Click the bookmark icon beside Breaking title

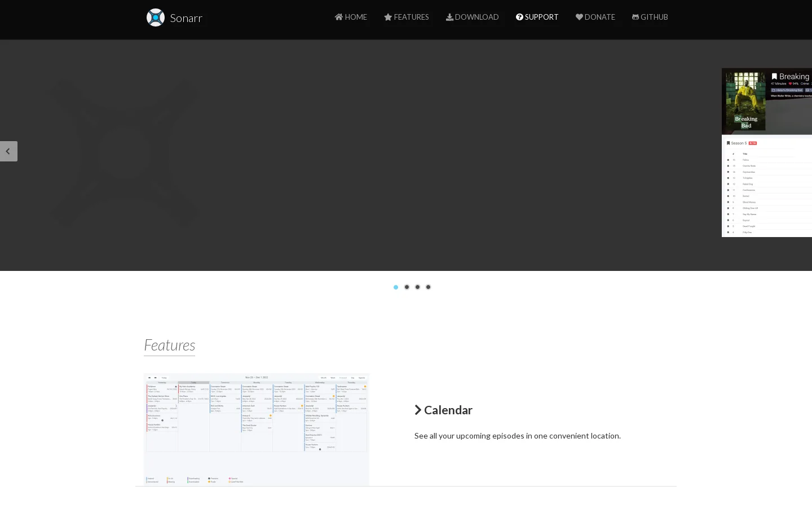(774, 76)
